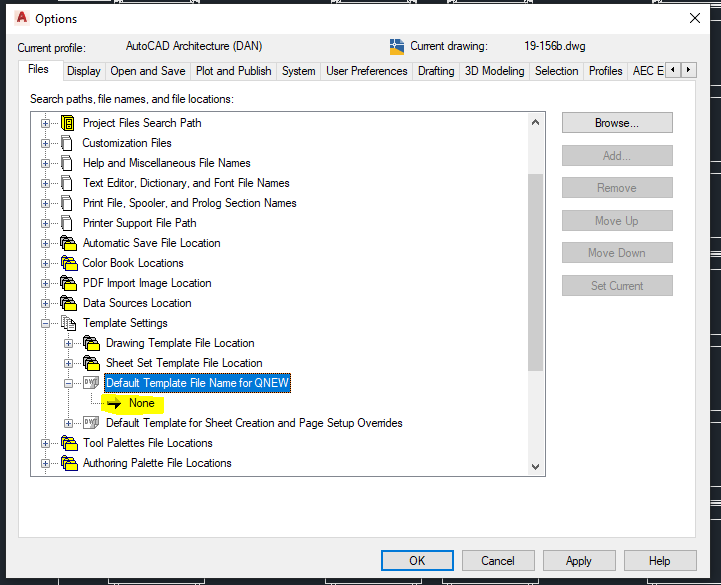
Task: Click the current drawing icon in header
Action: tap(397, 46)
